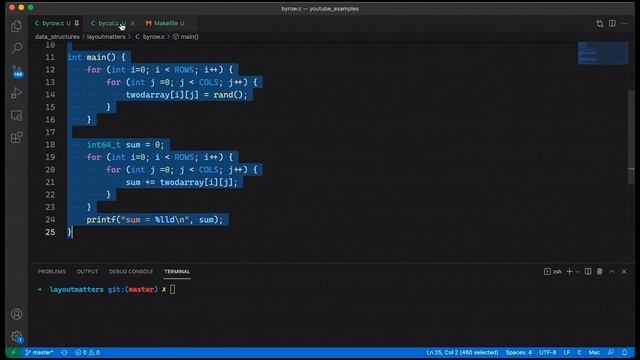Select the TERMINAL panel tab
This screenshot has width=640, height=360.
(177, 271)
